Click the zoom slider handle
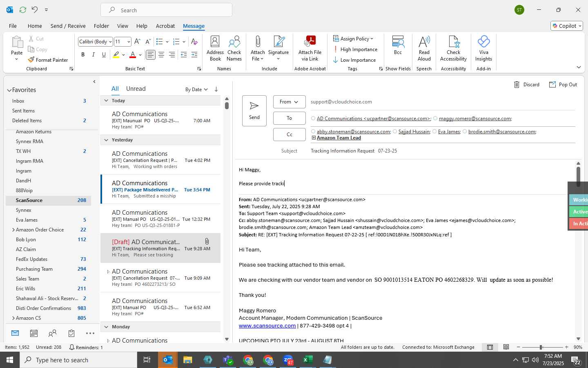This screenshot has width=588, height=368. tap(541, 347)
